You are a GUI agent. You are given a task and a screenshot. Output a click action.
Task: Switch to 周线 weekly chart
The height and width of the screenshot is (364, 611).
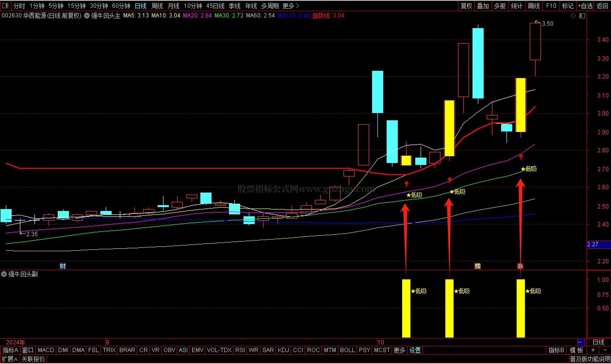click(x=157, y=6)
